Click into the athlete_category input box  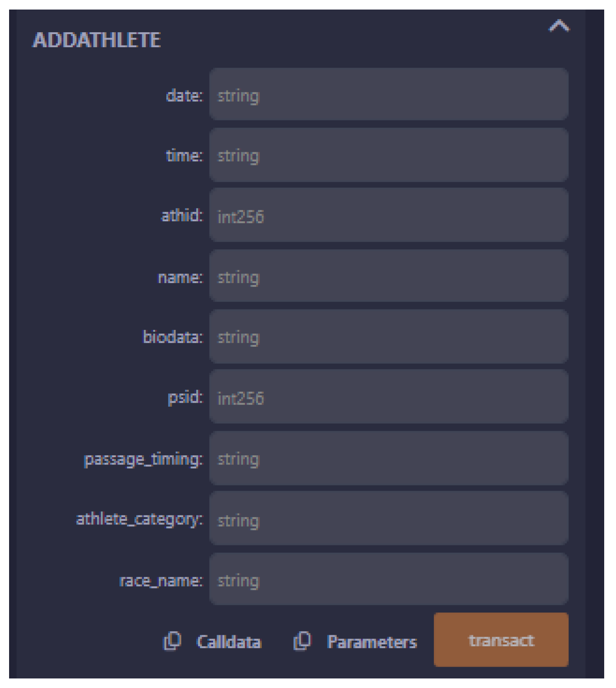pos(388,519)
